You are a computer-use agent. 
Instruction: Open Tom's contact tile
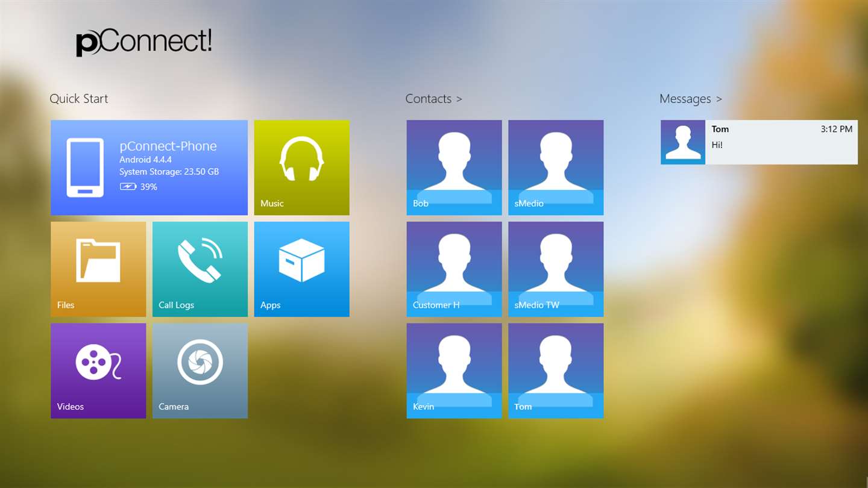[x=556, y=371]
